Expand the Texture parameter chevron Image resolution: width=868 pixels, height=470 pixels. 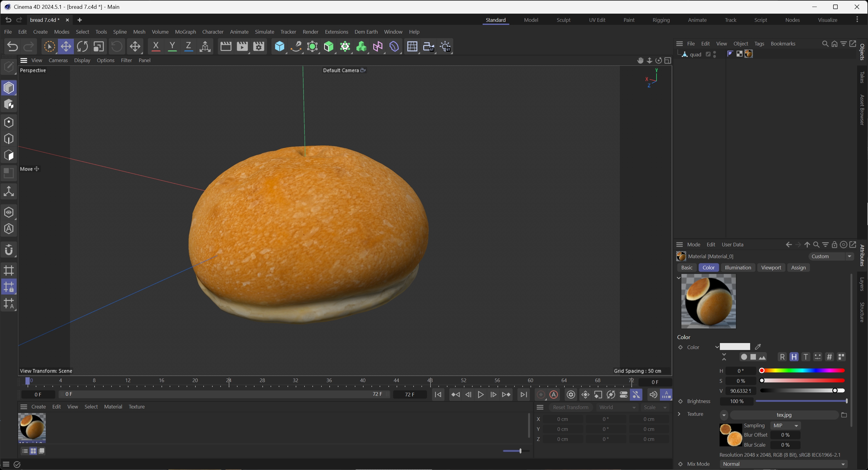679,414
